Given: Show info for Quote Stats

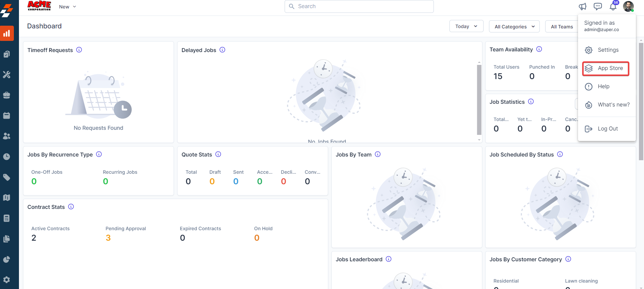Looking at the screenshot, I should (x=218, y=154).
